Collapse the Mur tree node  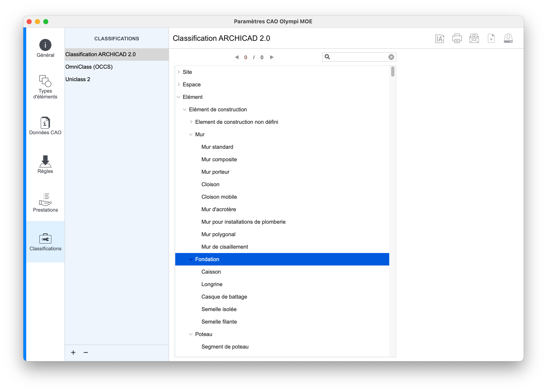(x=191, y=135)
